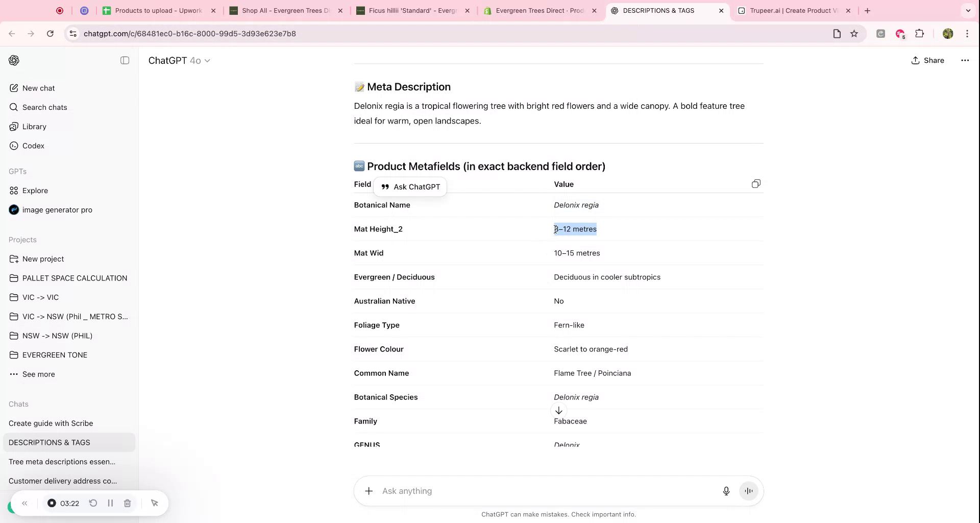The image size is (980, 523).
Task: Expand See more under Projects
Action: [x=39, y=374]
